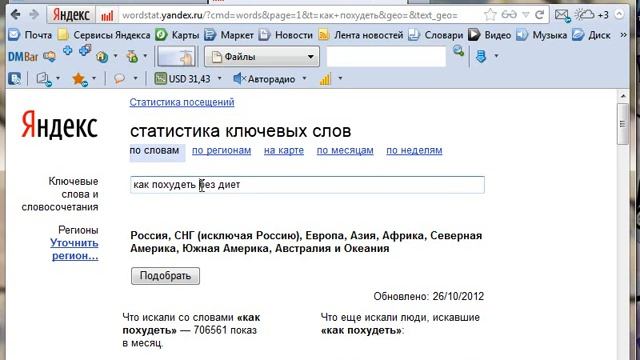This screenshot has height=360, width=640.
Task: Open the address bar history dropdown arrow
Action: point(526,15)
